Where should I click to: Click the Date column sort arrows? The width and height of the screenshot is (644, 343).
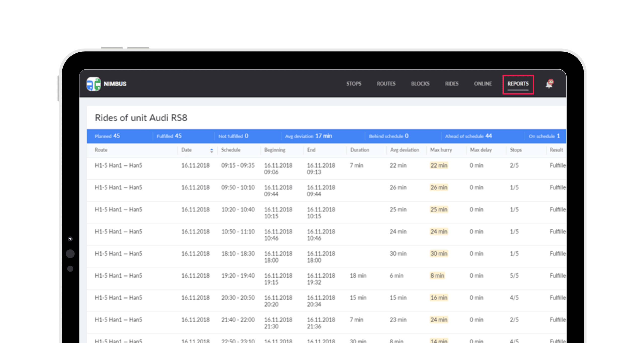(x=212, y=150)
